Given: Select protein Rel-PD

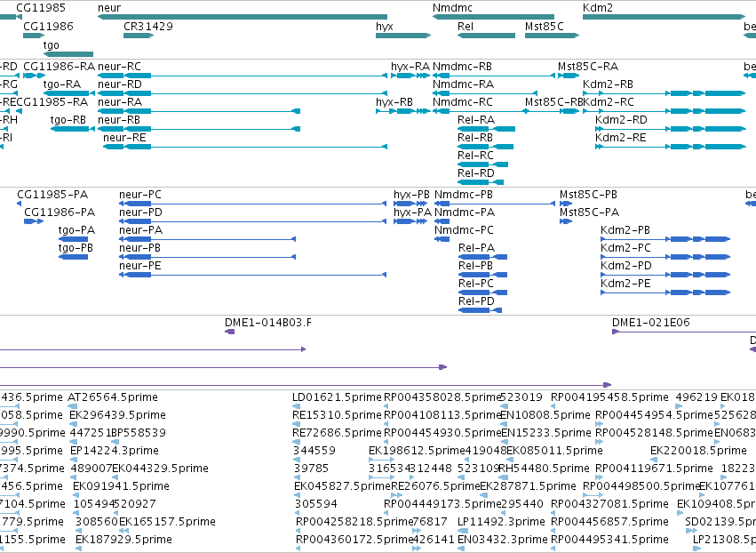Looking at the screenshot, I should [x=476, y=301].
